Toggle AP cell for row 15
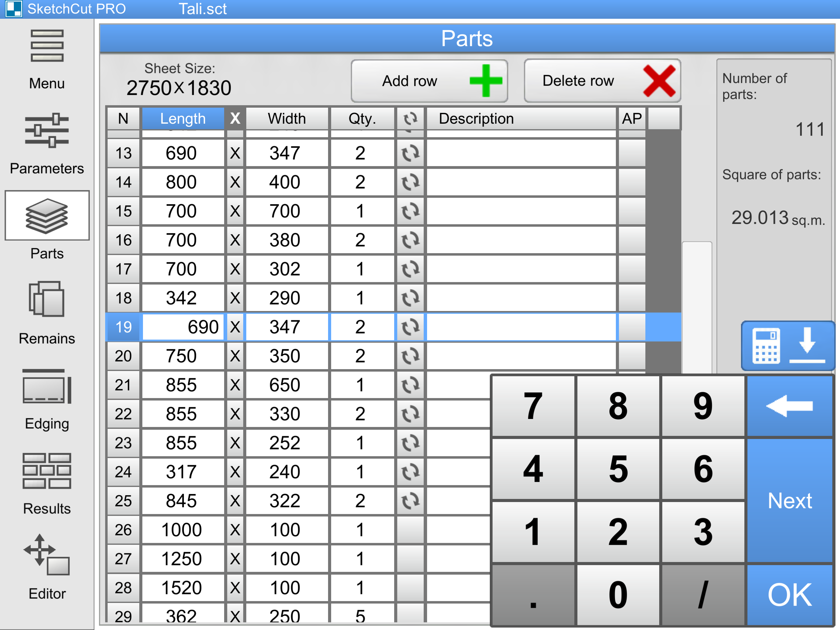The image size is (840, 630). pyautogui.click(x=632, y=211)
